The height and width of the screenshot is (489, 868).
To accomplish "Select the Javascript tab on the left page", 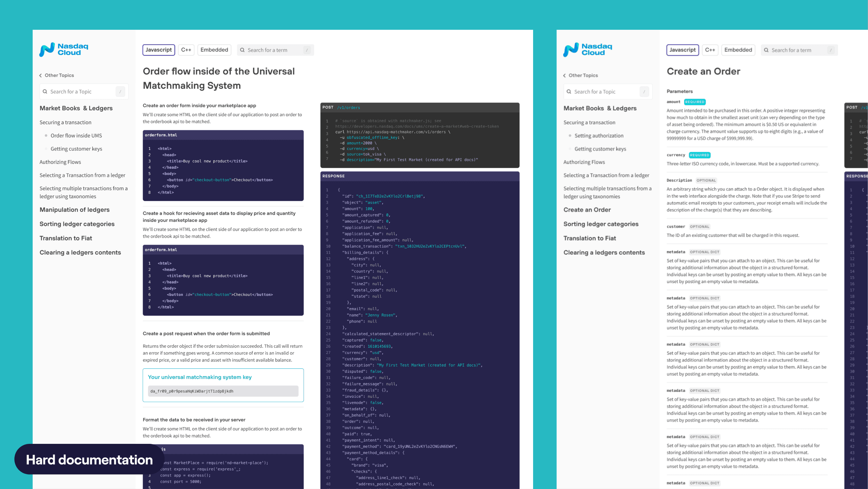I will (159, 50).
